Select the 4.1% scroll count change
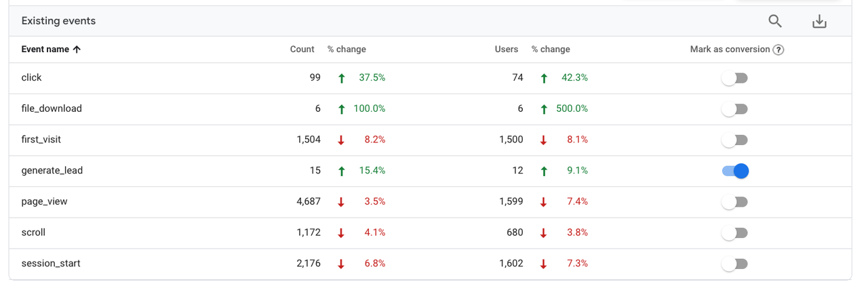868x286 pixels. point(375,232)
